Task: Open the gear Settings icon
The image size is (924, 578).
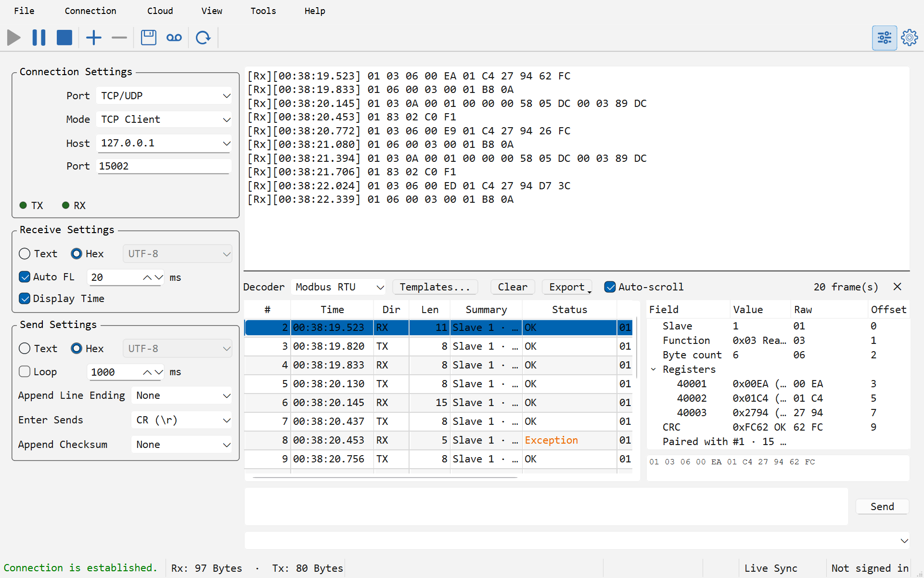Action: coord(909,38)
